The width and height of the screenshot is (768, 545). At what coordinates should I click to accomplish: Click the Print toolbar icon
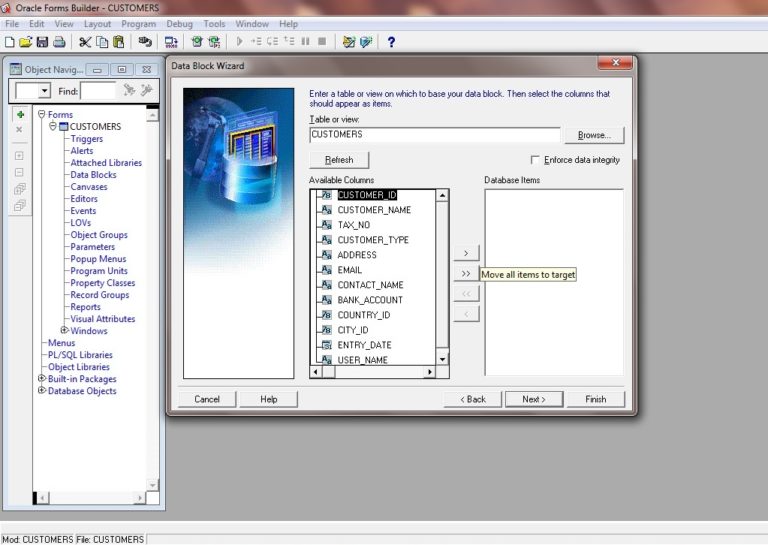[59, 42]
